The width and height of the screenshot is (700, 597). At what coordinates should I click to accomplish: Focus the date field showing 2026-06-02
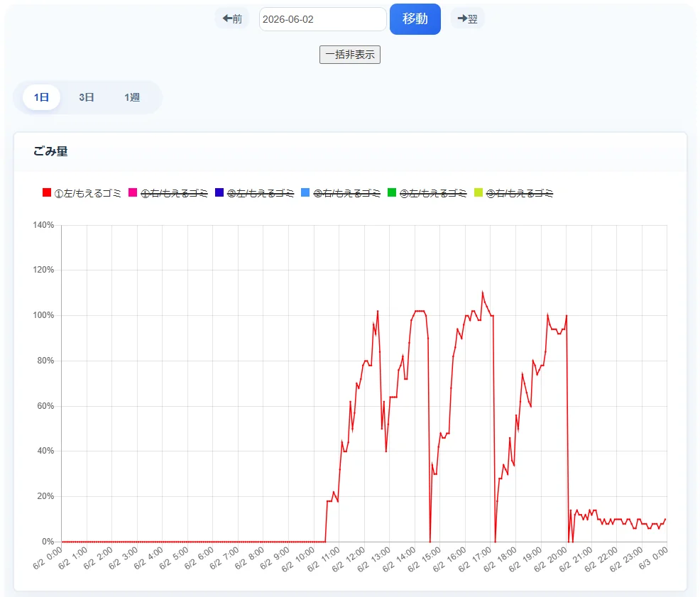pyautogui.click(x=322, y=19)
